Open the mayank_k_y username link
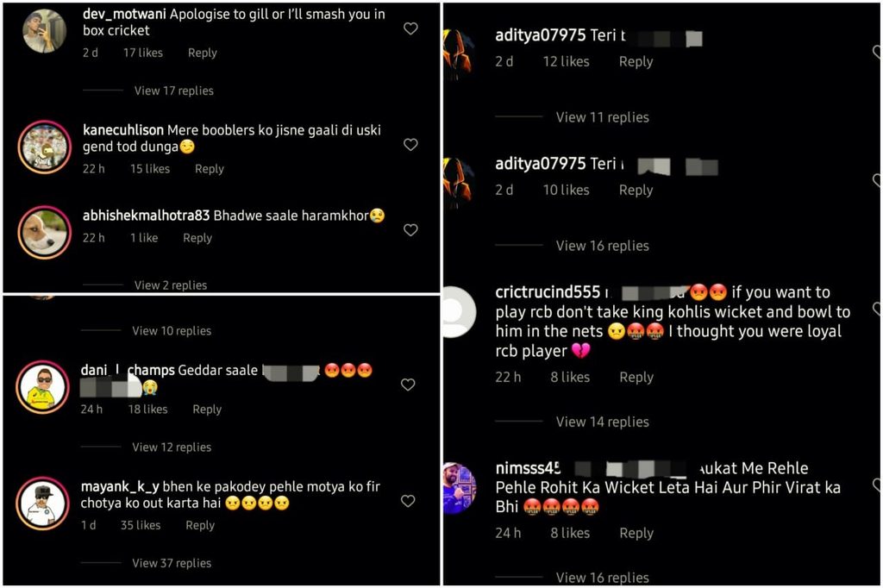Screen dimensions: 883x588 coord(120,486)
